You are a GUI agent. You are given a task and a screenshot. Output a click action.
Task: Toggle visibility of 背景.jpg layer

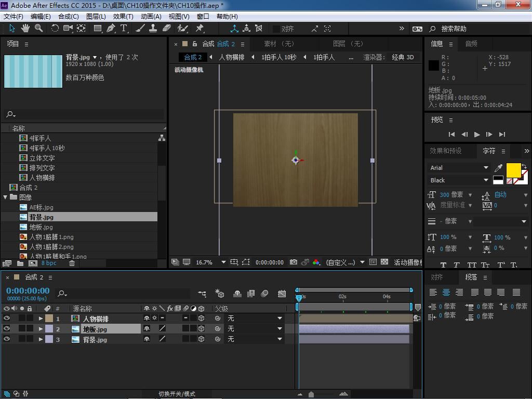[7, 339]
